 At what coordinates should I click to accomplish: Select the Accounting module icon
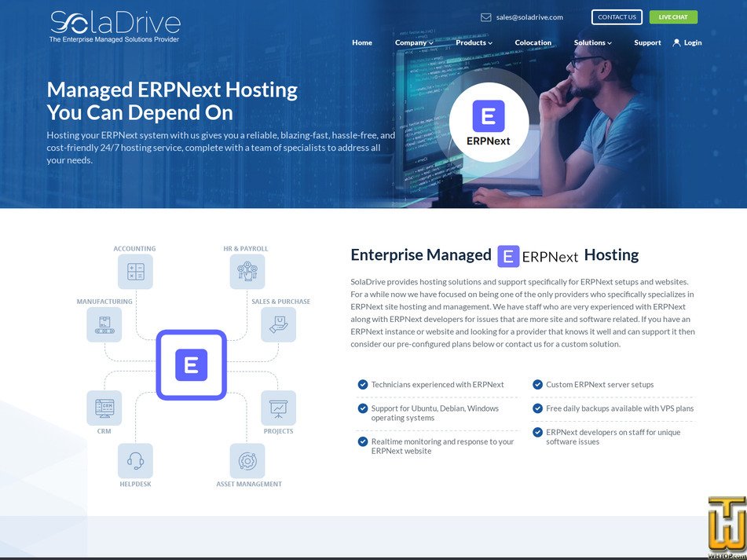coord(135,272)
